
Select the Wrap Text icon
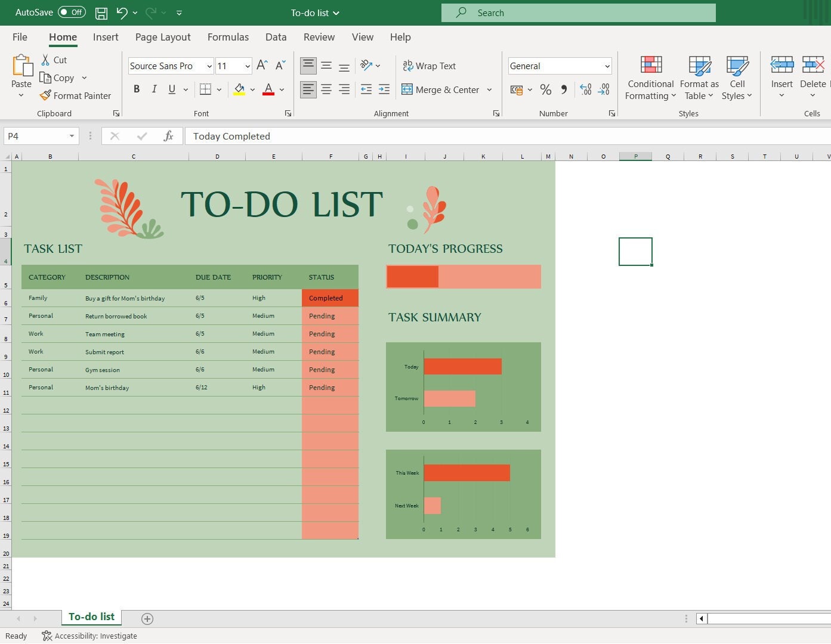(408, 66)
